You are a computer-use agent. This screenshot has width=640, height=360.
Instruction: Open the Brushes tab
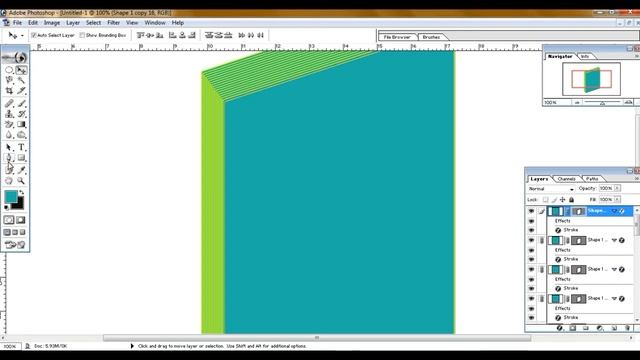(x=431, y=37)
